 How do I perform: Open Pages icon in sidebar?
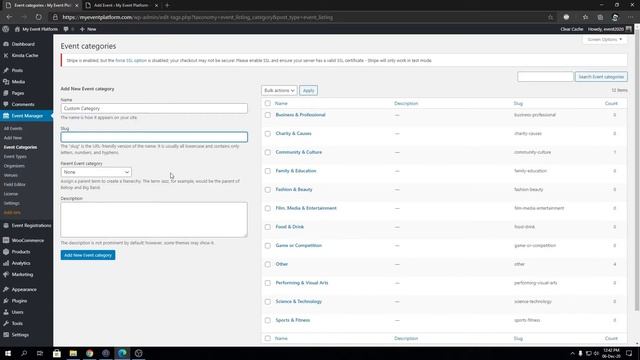tap(6, 93)
